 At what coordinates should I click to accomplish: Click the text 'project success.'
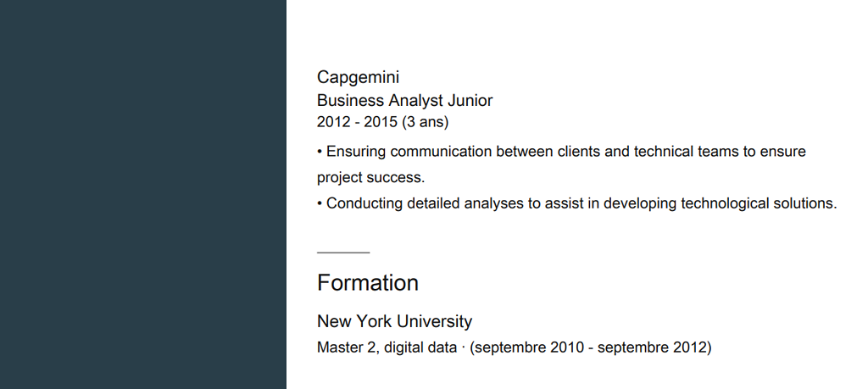pyautogui.click(x=371, y=178)
